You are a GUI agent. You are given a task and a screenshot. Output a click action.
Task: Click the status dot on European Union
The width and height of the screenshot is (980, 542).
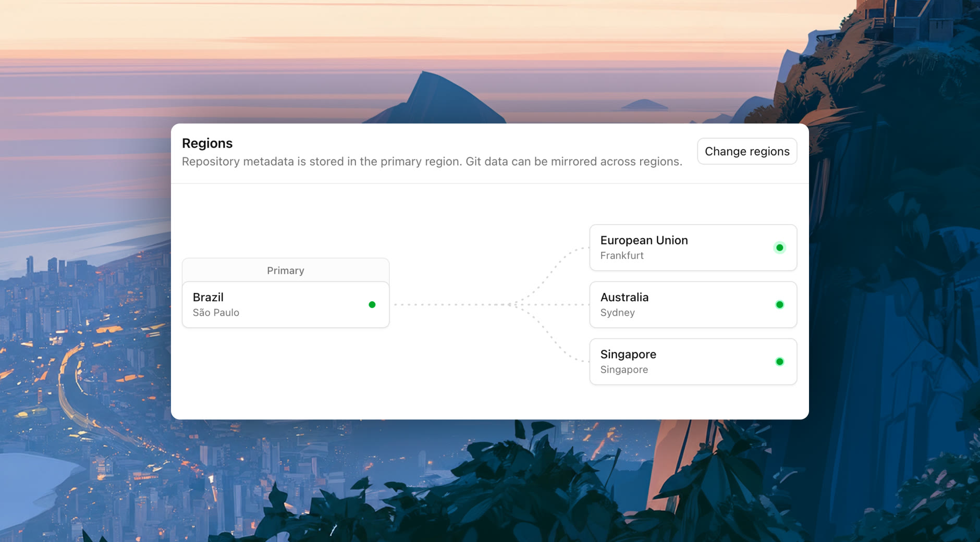pyautogui.click(x=780, y=248)
